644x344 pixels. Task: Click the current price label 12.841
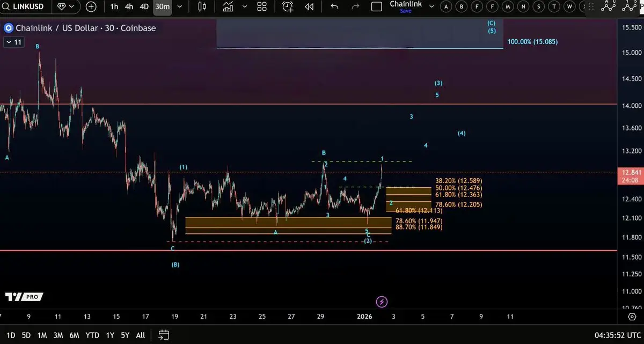click(x=630, y=172)
